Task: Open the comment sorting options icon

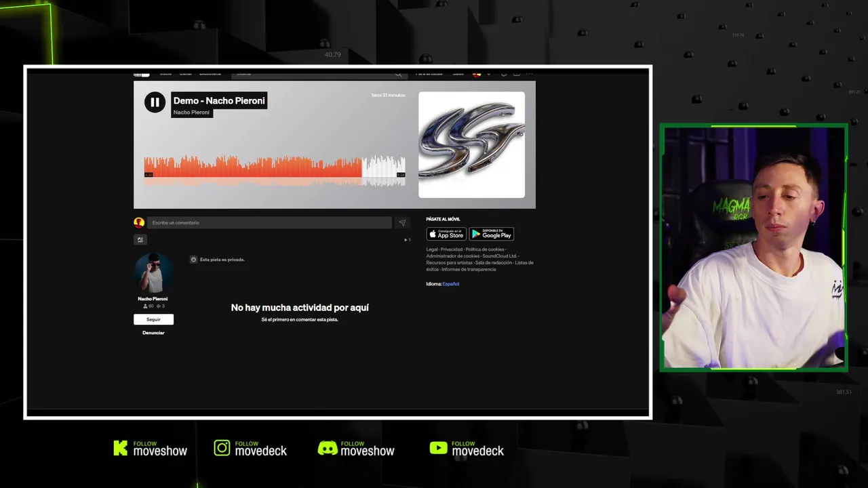Action: (x=140, y=239)
